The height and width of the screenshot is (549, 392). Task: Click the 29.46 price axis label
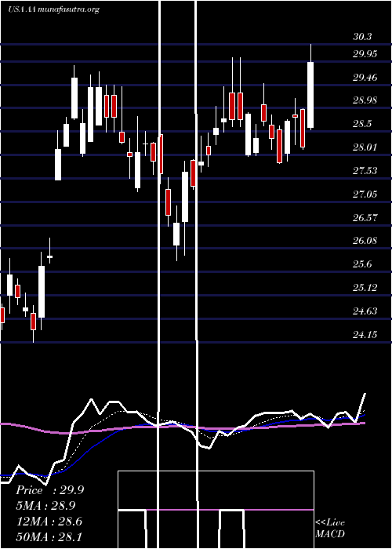[x=365, y=78]
